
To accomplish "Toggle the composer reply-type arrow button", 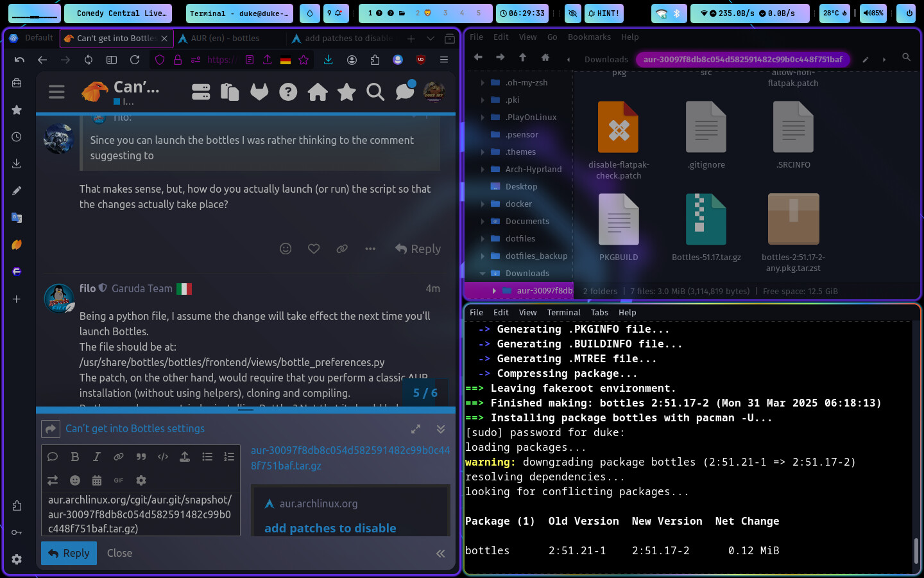I will [x=50, y=428].
